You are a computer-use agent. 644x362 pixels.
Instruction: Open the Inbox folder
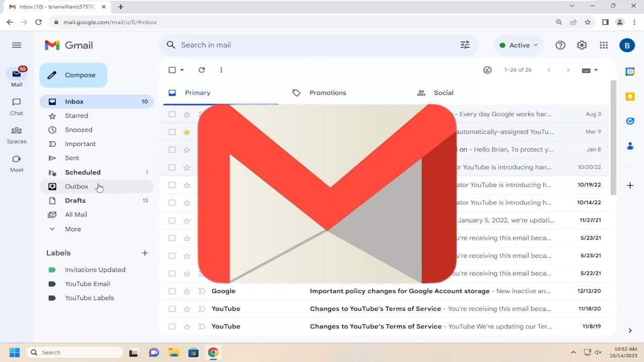pos(97,102)
